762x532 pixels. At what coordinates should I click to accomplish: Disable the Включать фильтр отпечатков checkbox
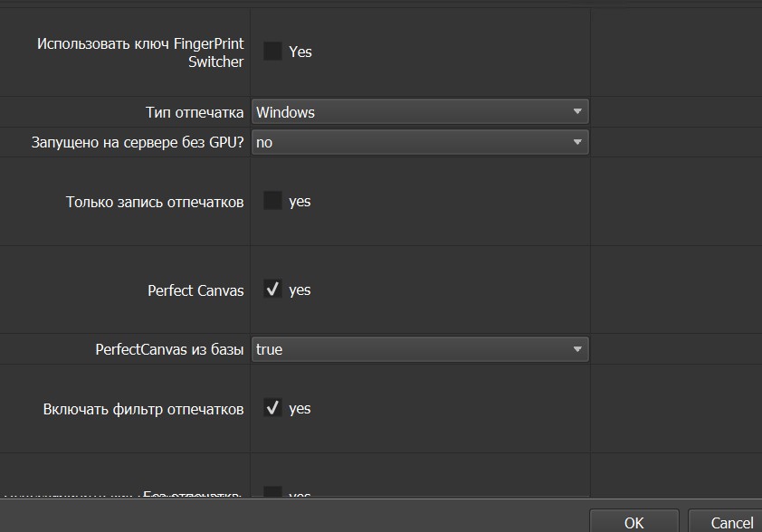click(272, 408)
